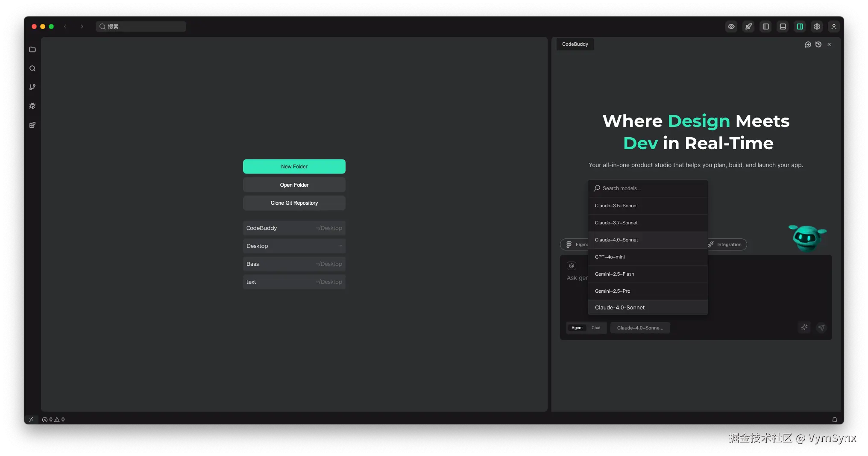Open the notifications bell in status bar

coord(835,420)
